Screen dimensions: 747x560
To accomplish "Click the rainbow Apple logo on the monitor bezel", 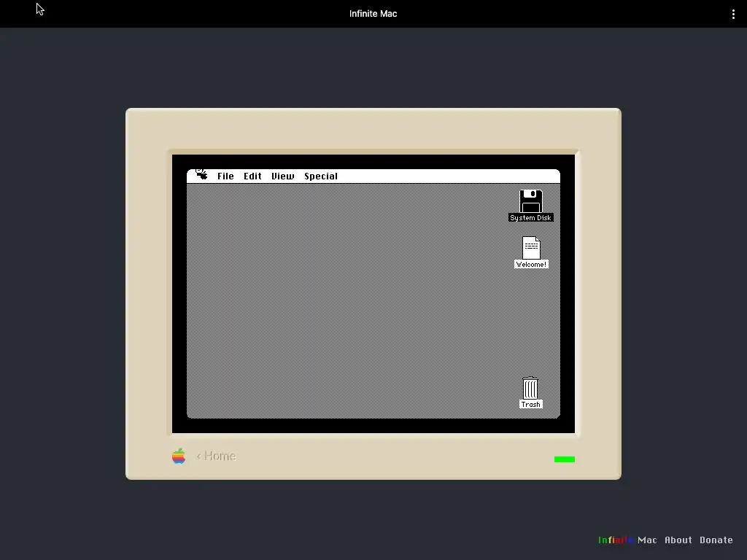I will click(x=179, y=456).
